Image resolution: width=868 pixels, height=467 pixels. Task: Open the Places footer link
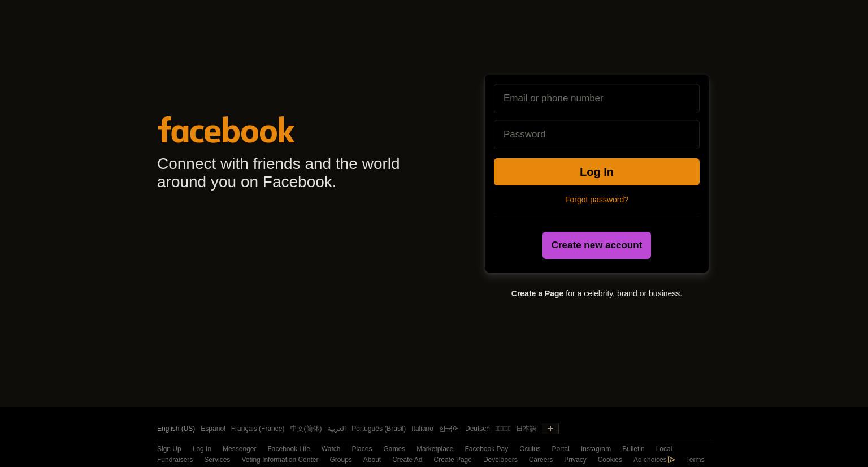362,449
